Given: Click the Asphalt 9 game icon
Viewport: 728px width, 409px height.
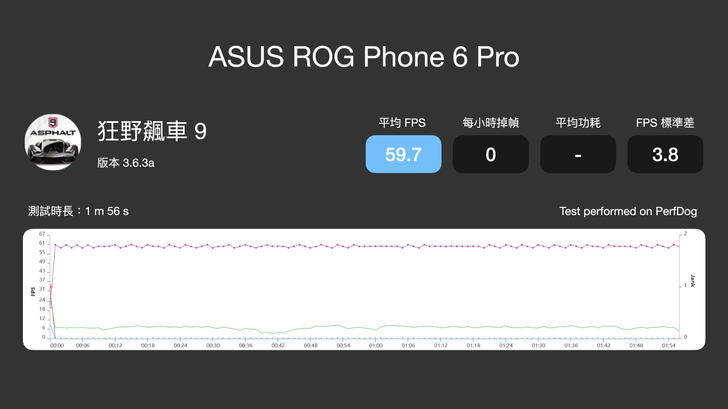Looking at the screenshot, I should [53, 143].
